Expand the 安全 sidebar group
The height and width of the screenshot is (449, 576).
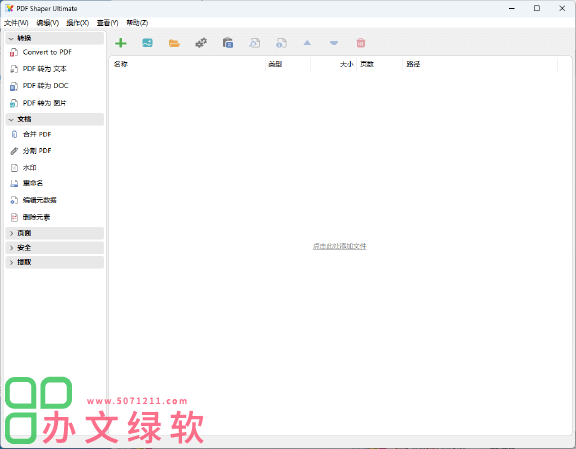[x=55, y=248]
